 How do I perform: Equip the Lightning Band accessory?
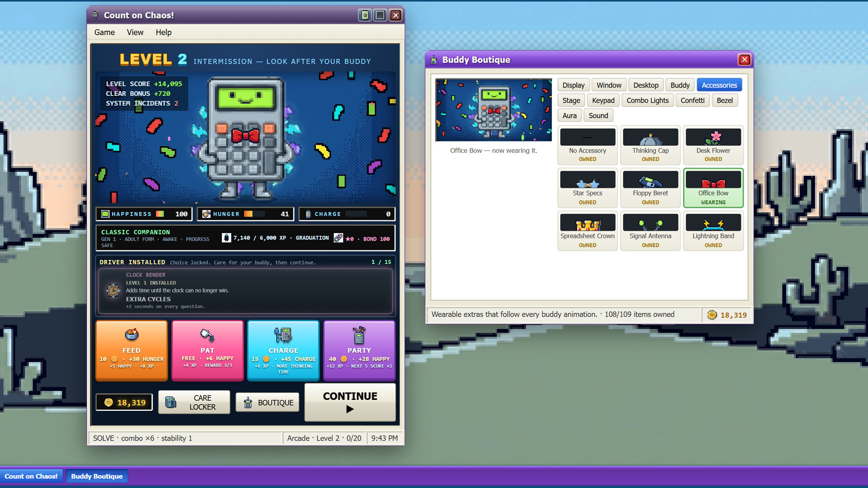(713, 231)
